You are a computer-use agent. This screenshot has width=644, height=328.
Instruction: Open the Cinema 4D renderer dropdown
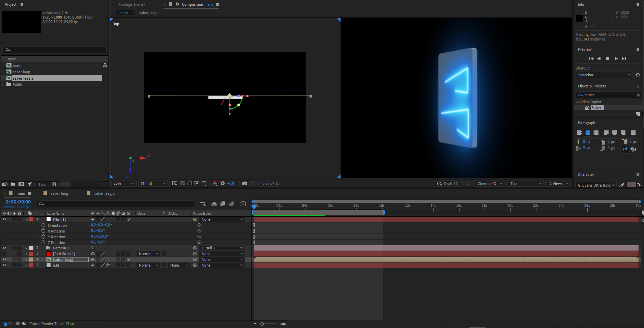coord(490,183)
